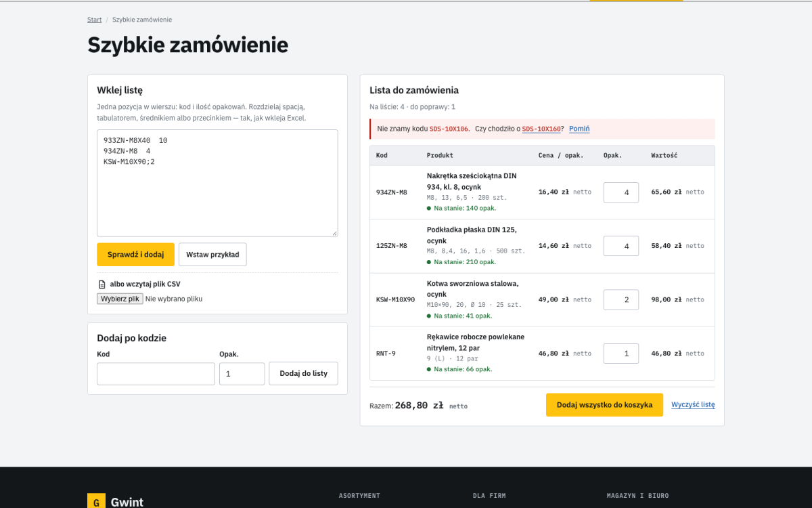
Task: Edit quantity for KSW-M10X90 row
Action: coord(621,299)
